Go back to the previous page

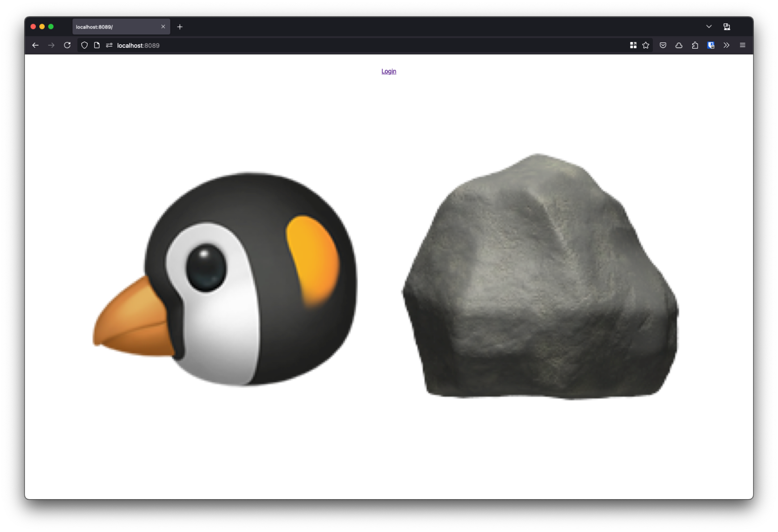click(35, 45)
